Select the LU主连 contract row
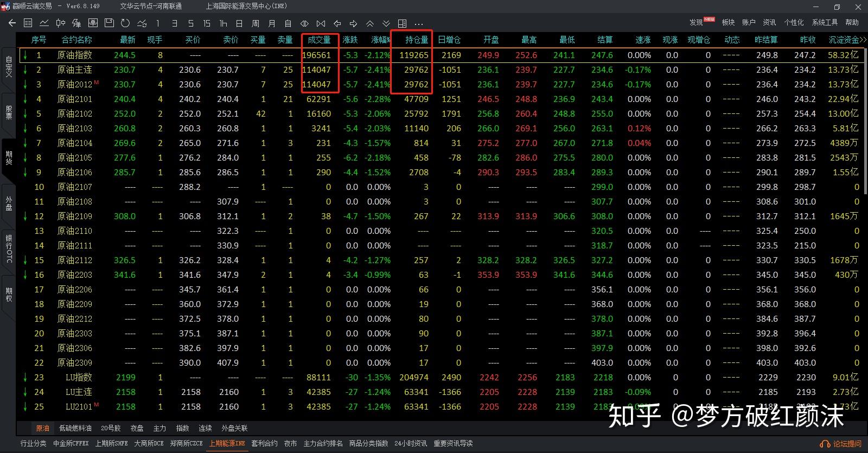The height and width of the screenshot is (453, 868). pyautogui.click(x=442, y=392)
